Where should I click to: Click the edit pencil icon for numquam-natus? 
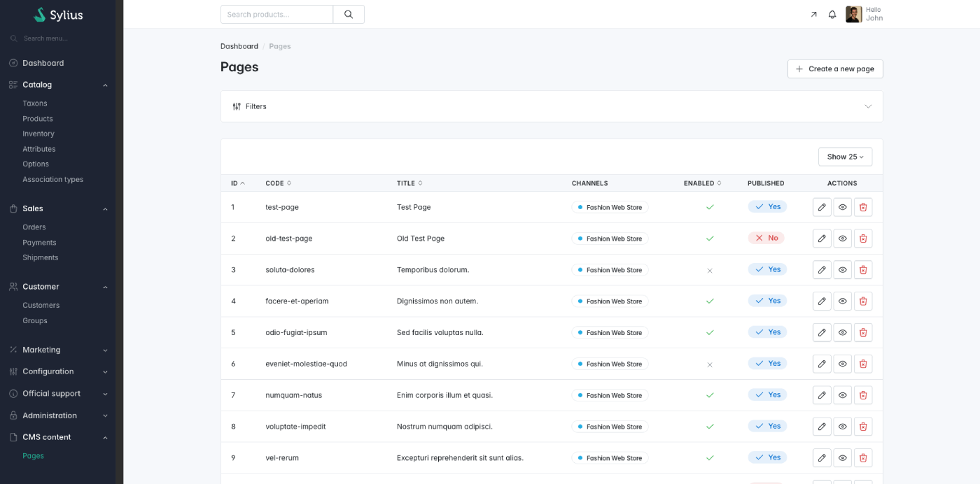pyautogui.click(x=822, y=395)
